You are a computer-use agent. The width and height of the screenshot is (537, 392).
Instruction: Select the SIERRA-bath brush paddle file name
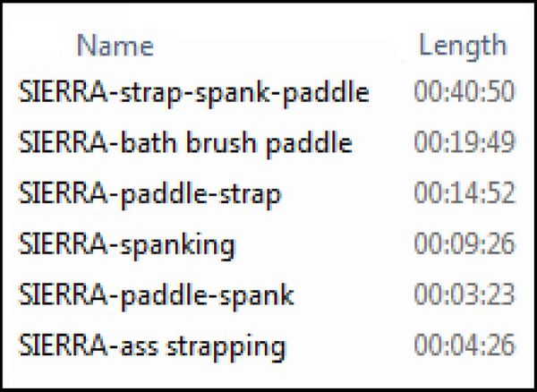tap(185, 143)
